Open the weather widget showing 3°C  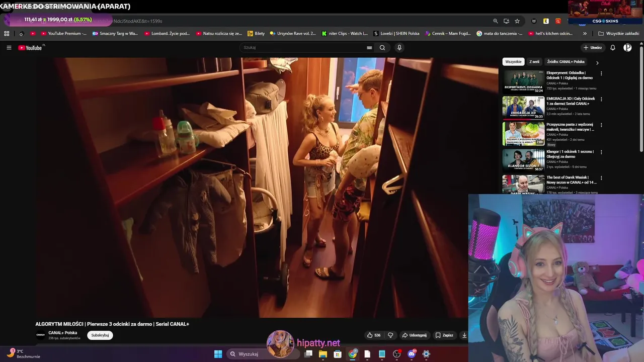pos(23,354)
